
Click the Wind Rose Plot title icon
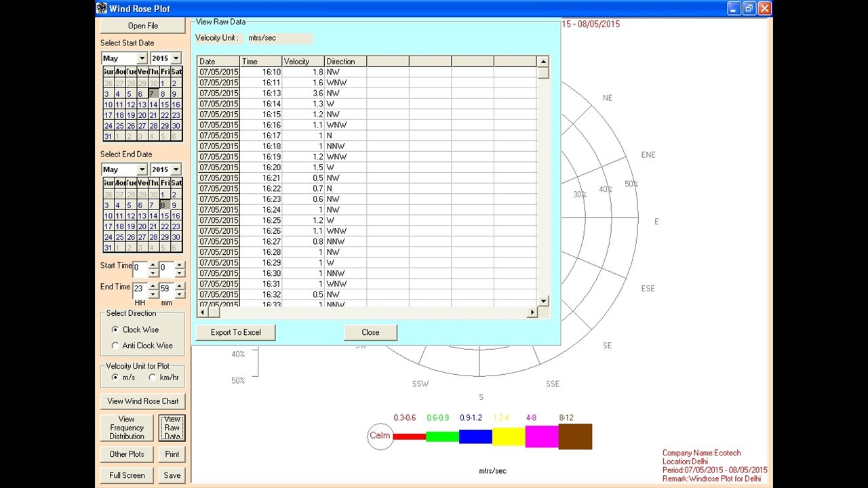(102, 8)
